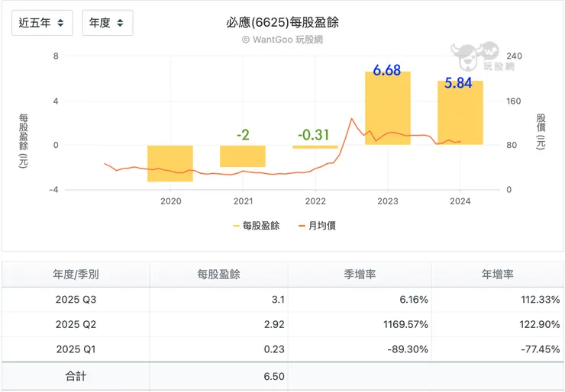Screen dimensions: 565x392
Task: Click the EPS value 0.23
Action: point(274,349)
